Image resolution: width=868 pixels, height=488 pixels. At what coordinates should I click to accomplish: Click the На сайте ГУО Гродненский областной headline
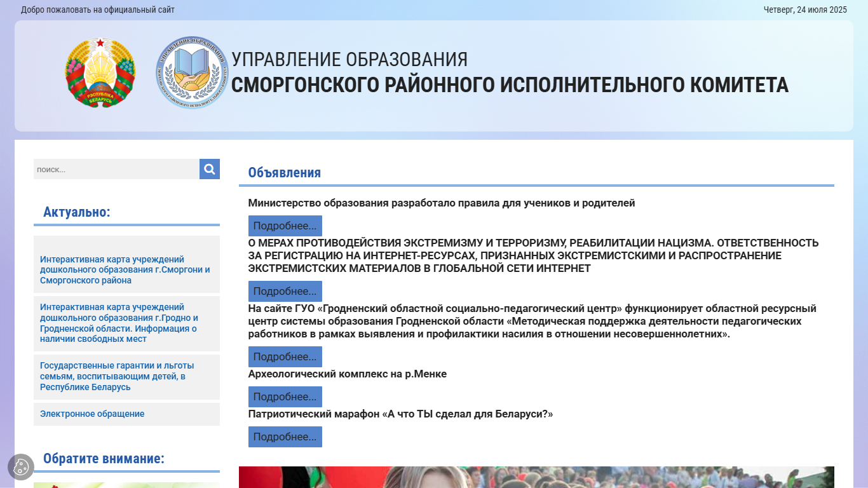click(x=532, y=321)
